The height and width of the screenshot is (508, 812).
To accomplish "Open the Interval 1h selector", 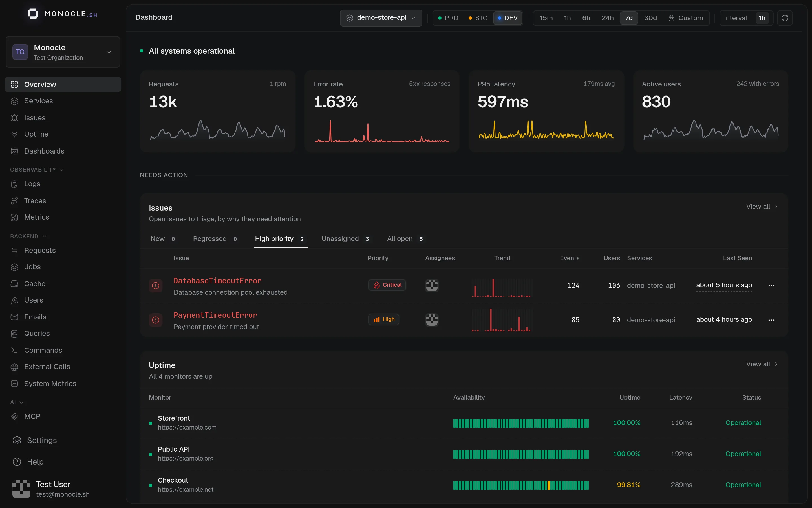I will click(746, 18).
